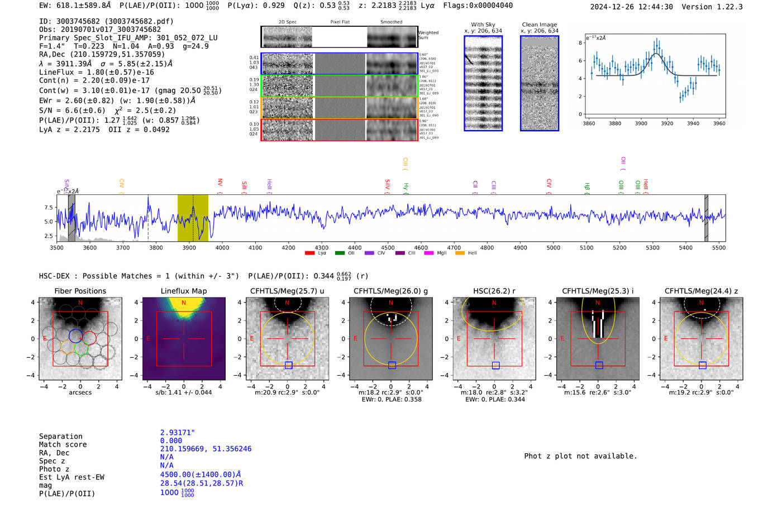Click the magenta OII line marker
Screen dimensions: 782x532
pyautogui.click(x=623, y=164)
